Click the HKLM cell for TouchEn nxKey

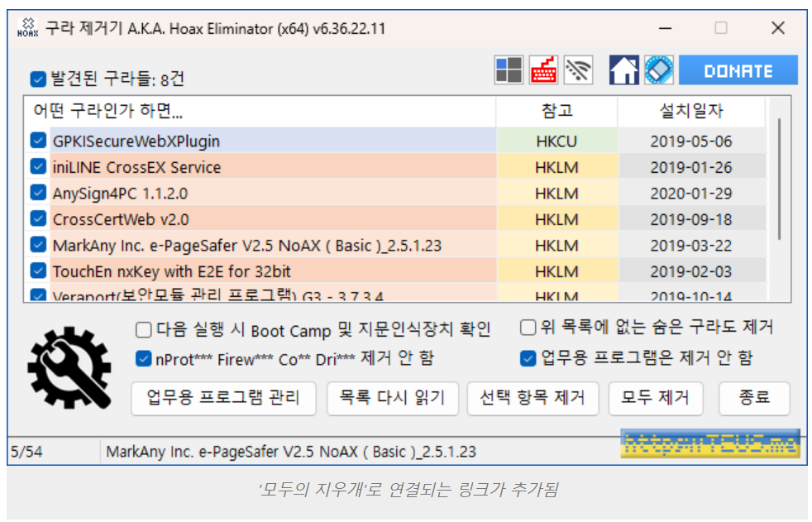coord(556,271)
